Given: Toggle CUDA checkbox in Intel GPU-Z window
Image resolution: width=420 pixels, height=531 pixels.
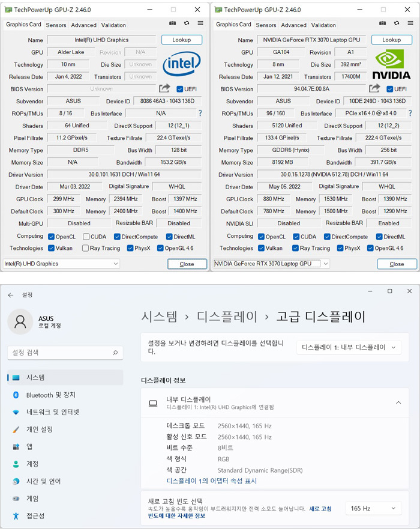Looking at the screenshot, I should [x=86, y=237].
